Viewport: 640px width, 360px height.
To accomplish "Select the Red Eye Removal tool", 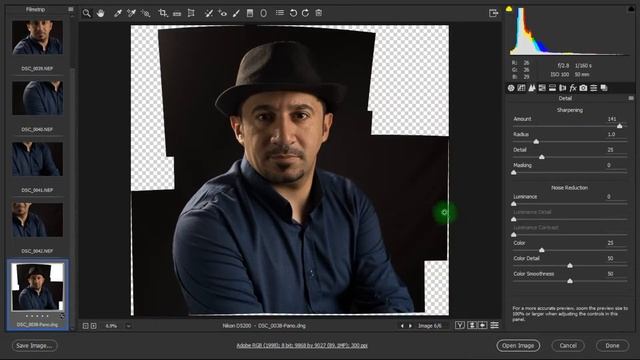I will (222, 13).
